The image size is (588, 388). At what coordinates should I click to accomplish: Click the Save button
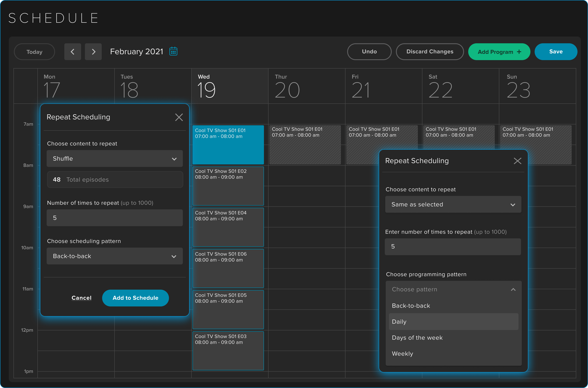(x=556, y=52)
